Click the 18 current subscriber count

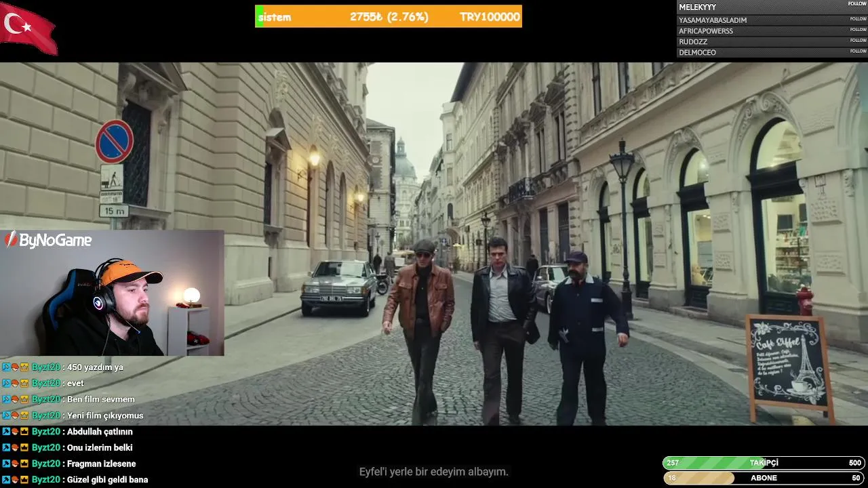click(x=672, y=478)
